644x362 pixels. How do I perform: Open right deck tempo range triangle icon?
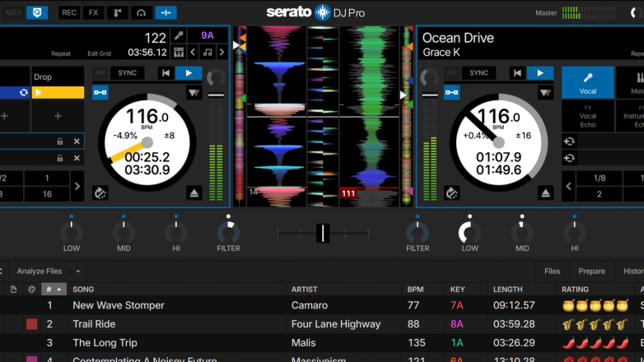[545, 92]
